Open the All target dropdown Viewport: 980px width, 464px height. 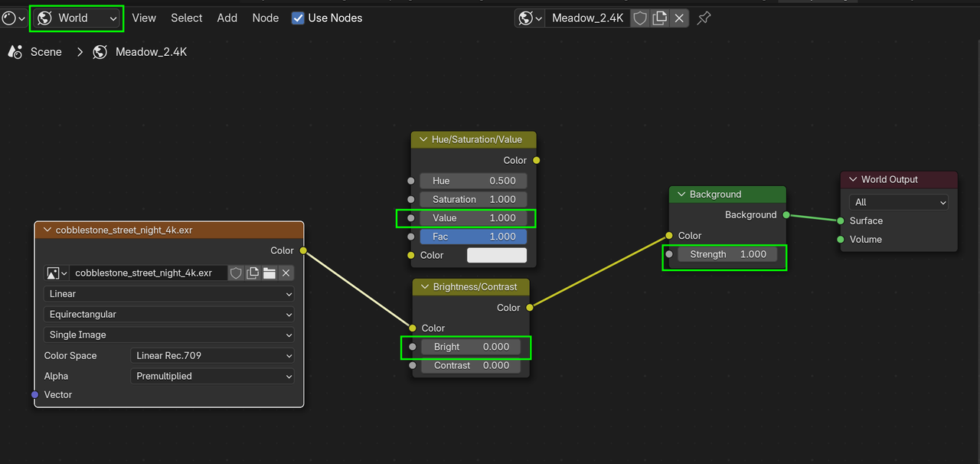[x=899, y=202]
